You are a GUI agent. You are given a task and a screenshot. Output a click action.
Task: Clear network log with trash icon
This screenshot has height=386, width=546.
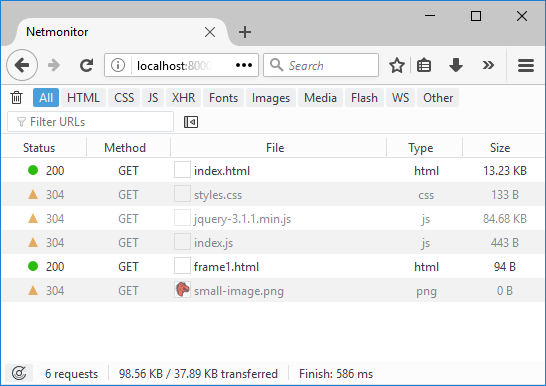pyautogui.click(x=16, y=97)
